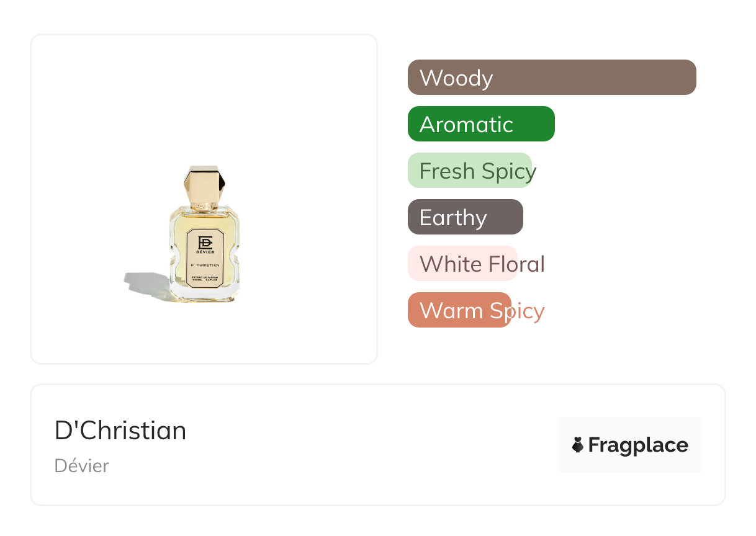Click the word Spicy in Warm Spicy
The width and height of the screenshot is (756, 536).
tap(516, 311)
